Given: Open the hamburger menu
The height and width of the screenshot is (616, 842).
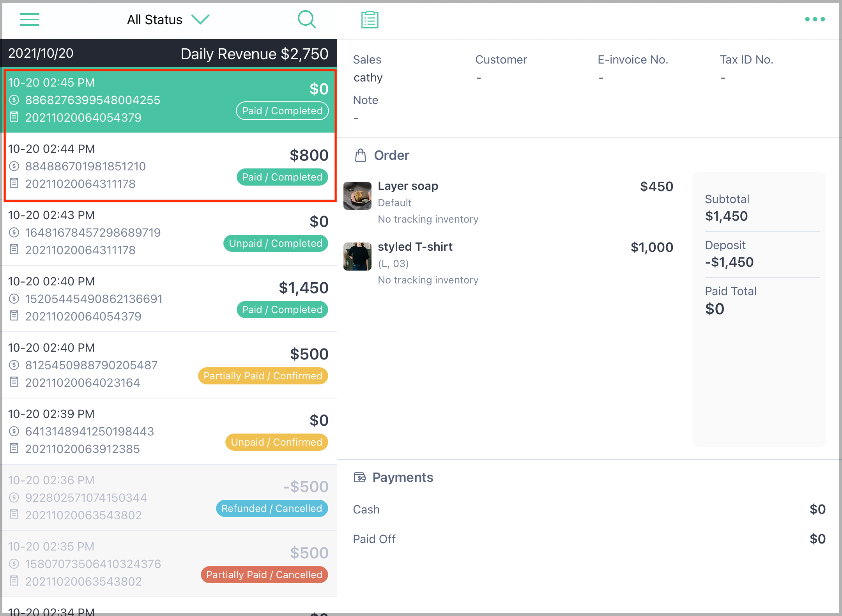Looking at the screenshot, I should 30,19.
